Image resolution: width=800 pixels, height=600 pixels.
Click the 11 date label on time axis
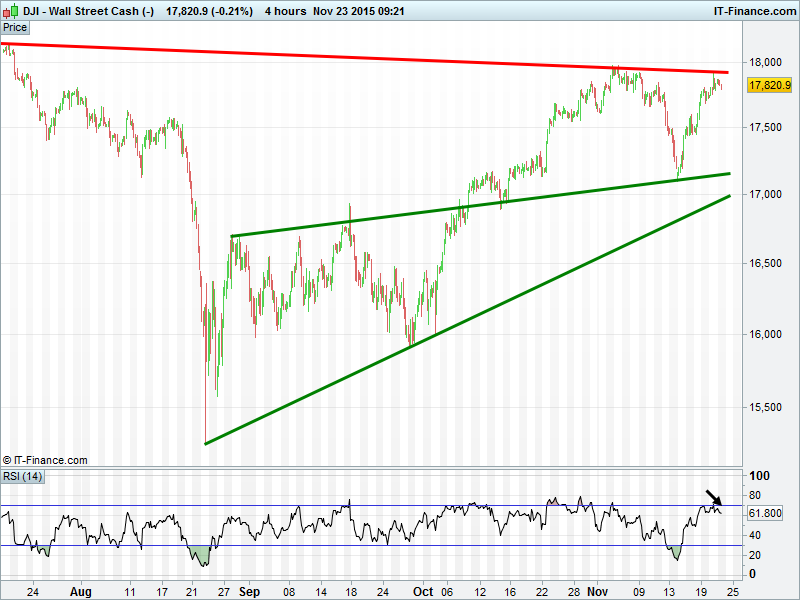click(130, 592)
